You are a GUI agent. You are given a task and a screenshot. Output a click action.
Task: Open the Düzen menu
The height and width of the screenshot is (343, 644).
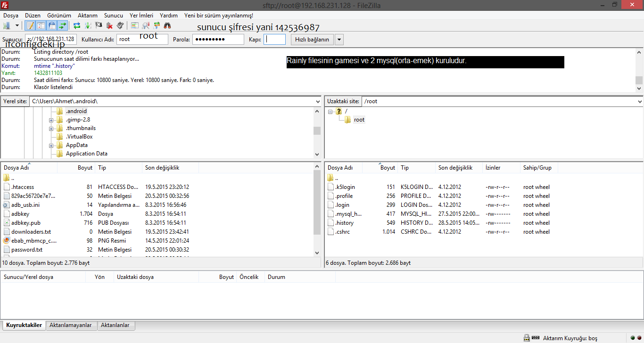(33, 16)
